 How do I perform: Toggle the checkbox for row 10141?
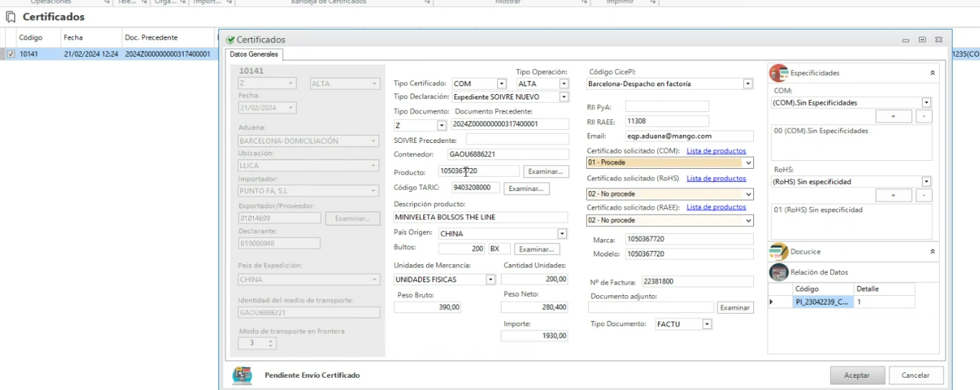coord(11,54)
